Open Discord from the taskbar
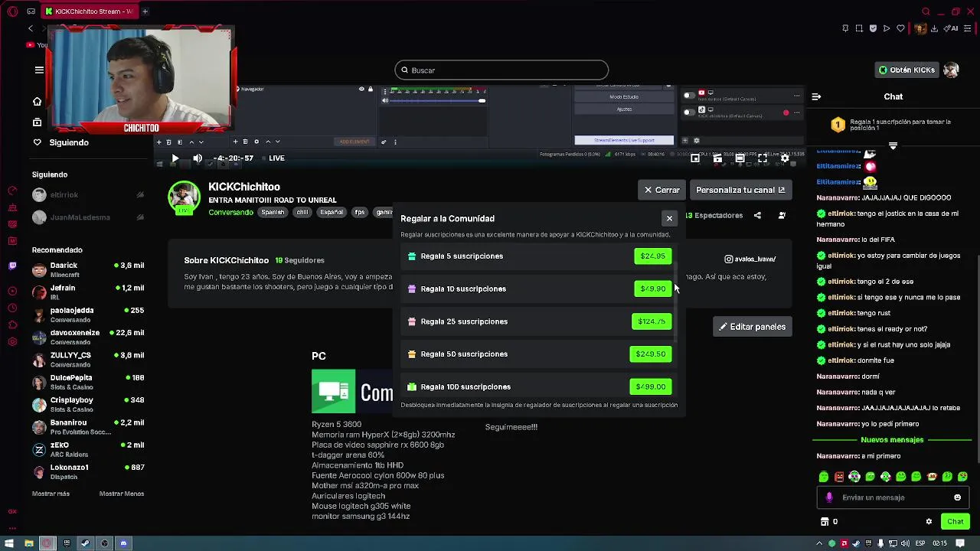The width and height of the screenshot is (980, 551). point(123,543)
